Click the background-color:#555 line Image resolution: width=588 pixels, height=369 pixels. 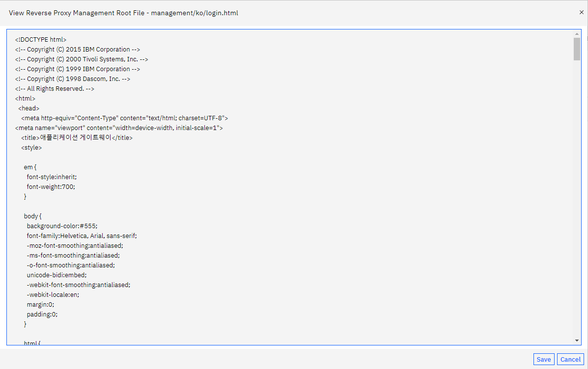(x=62, y=226)
